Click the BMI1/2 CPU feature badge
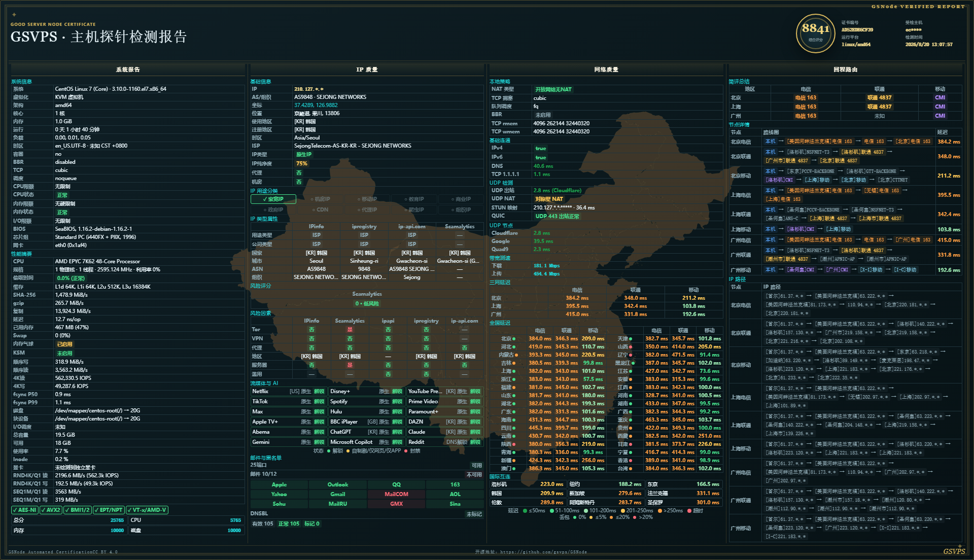The width and height of the screenshot is (974, 560). tap(78, 510)
